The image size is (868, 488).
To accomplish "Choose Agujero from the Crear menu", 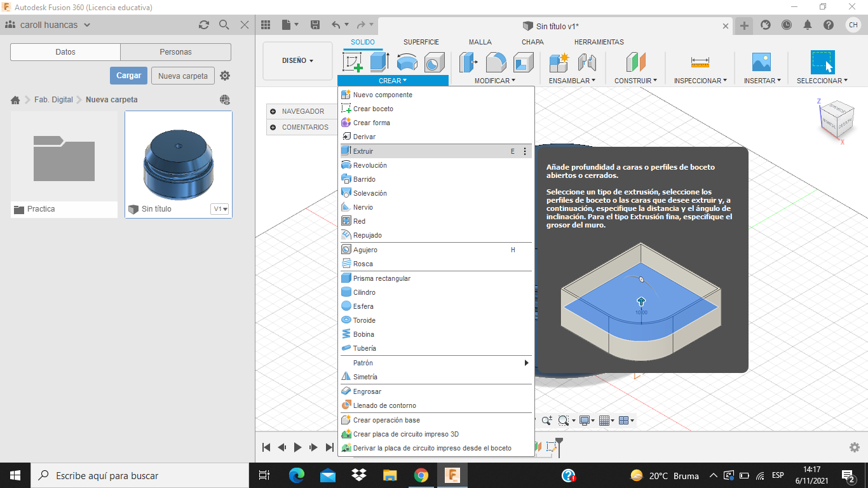I will tap(436, 250).
